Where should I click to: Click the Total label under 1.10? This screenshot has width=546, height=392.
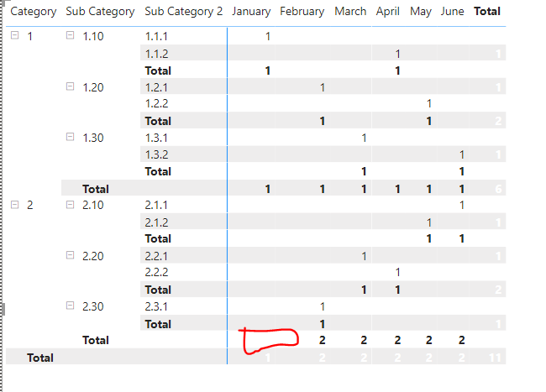click(158, 71)
